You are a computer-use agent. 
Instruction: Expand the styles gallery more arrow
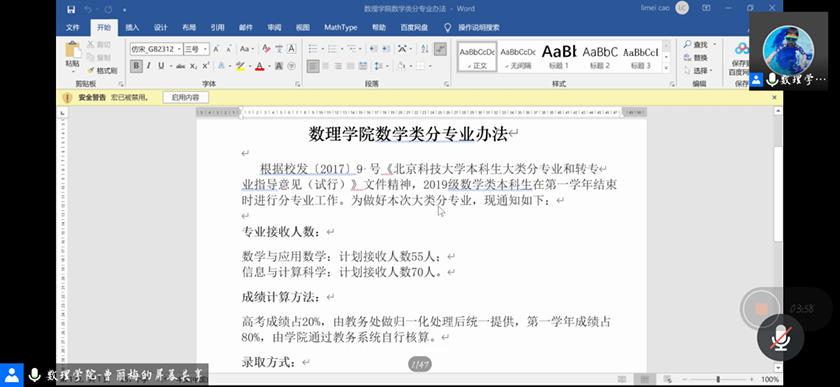[x=666, y=68]
